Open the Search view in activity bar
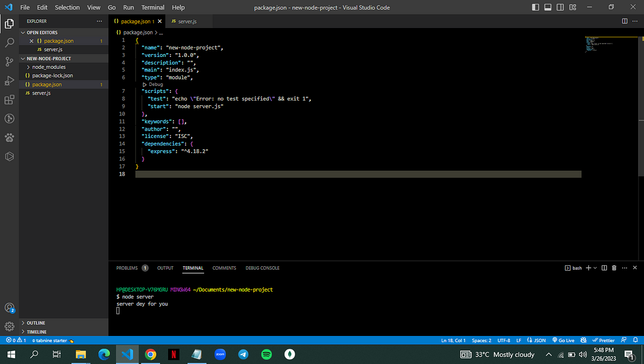 pos(9,42)
